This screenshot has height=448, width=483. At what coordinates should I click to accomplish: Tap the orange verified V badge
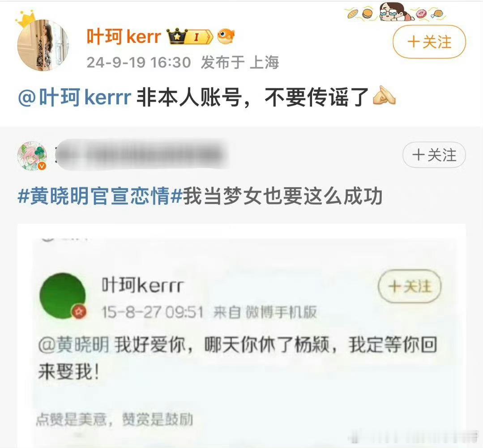click(x=42, y=166)
